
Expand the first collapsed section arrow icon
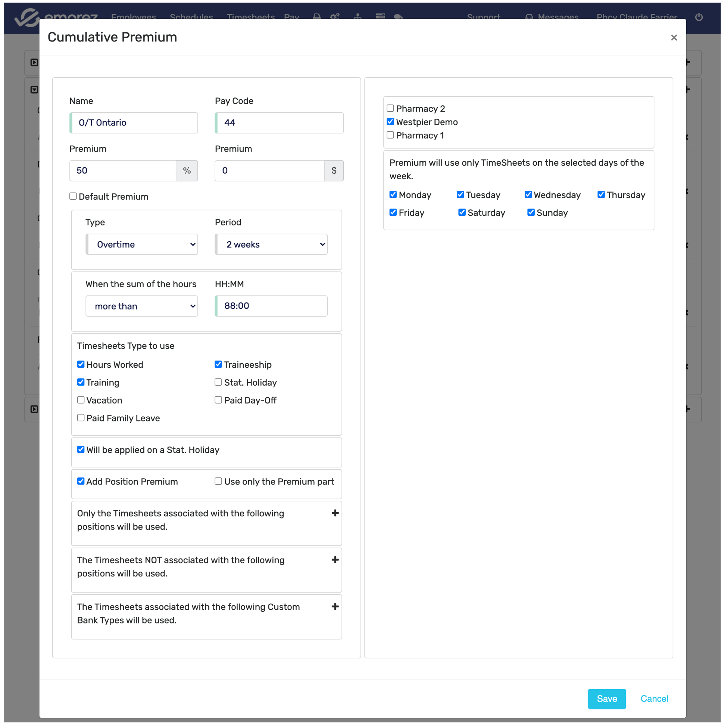point(34,62)
